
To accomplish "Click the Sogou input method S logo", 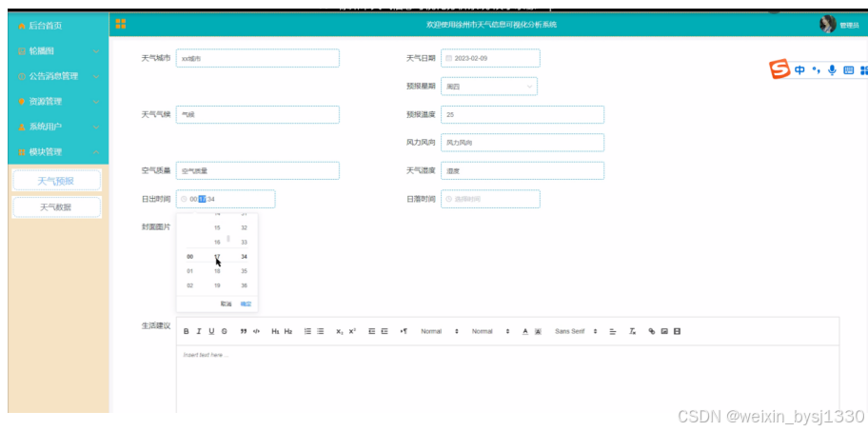I will 780,69.
